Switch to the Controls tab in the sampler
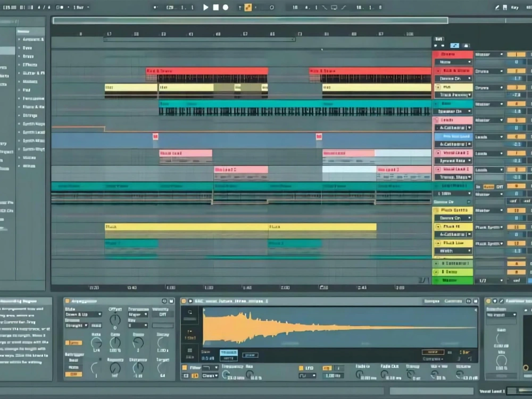This screenshot has width=532, height=399. [x=453, y=301]
